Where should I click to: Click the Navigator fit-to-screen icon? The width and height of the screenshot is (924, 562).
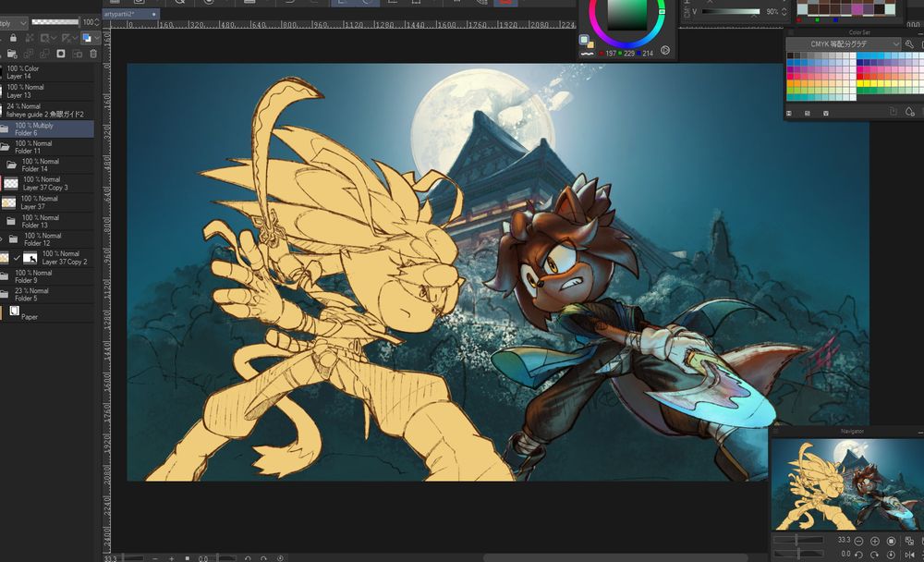point(891,541)
